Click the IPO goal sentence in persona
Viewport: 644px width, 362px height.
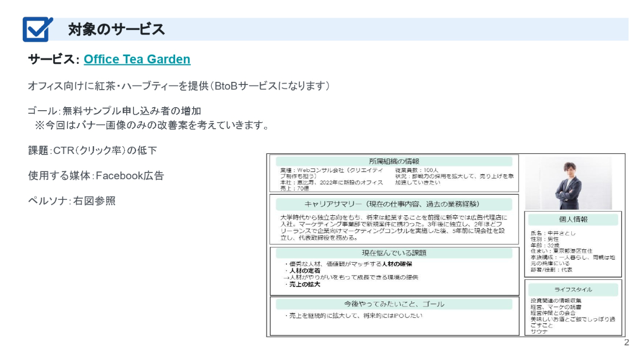tap(354, 316)
